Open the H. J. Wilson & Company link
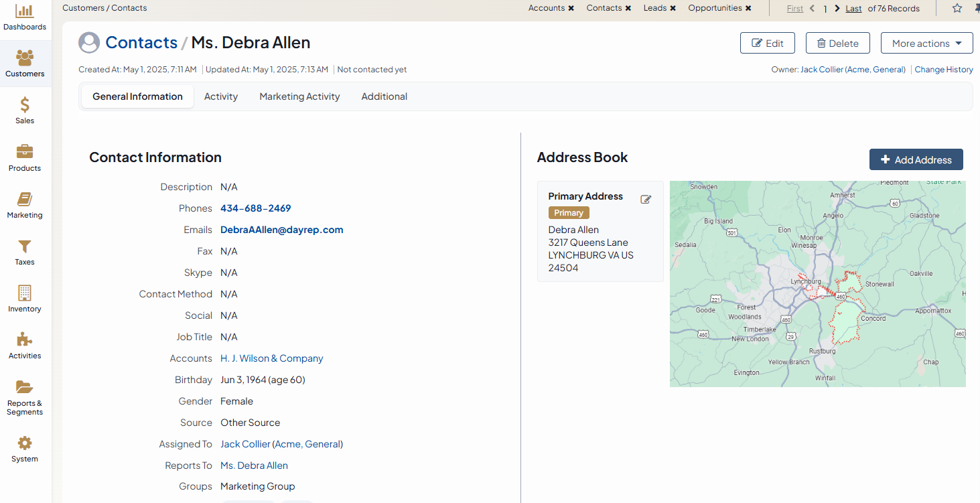Screen dimensions: 980x503 pyautogui.click(x=271, y=358)
